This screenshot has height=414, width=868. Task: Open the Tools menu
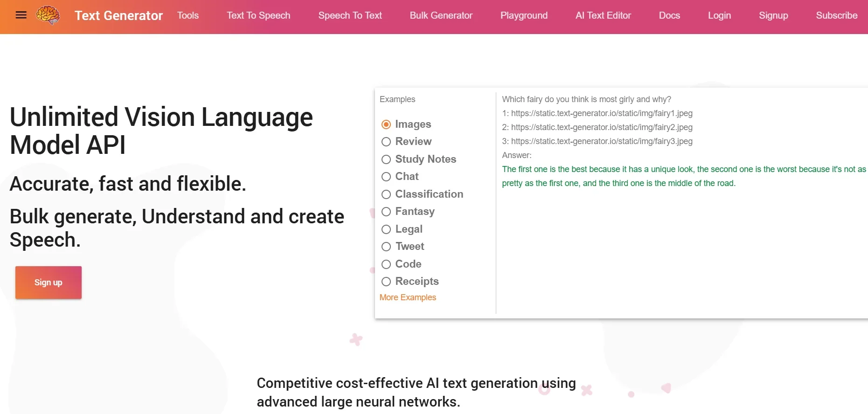coord(188,15)
